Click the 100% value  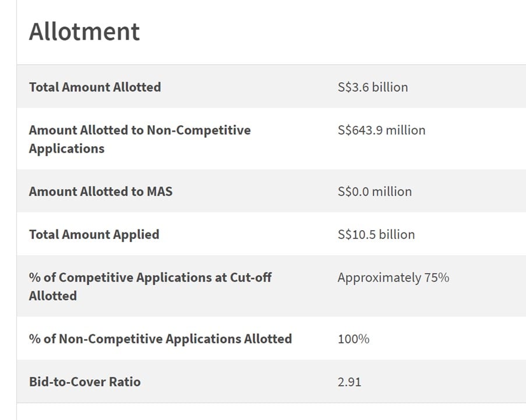353,338
